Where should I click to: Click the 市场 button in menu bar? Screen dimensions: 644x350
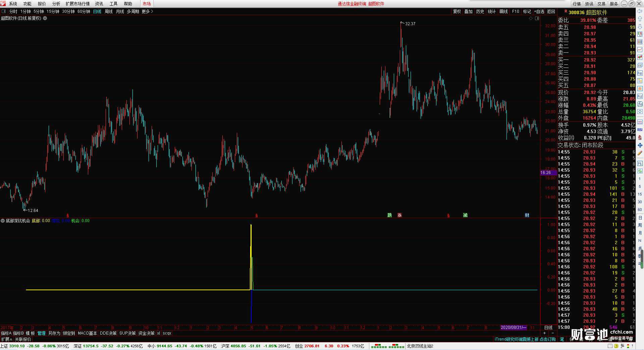(147, 4)
